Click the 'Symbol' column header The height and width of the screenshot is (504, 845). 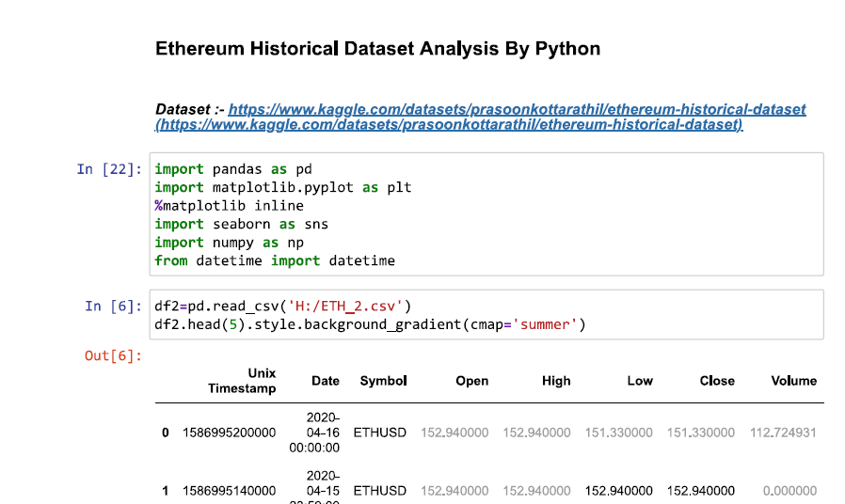[383, 381]
